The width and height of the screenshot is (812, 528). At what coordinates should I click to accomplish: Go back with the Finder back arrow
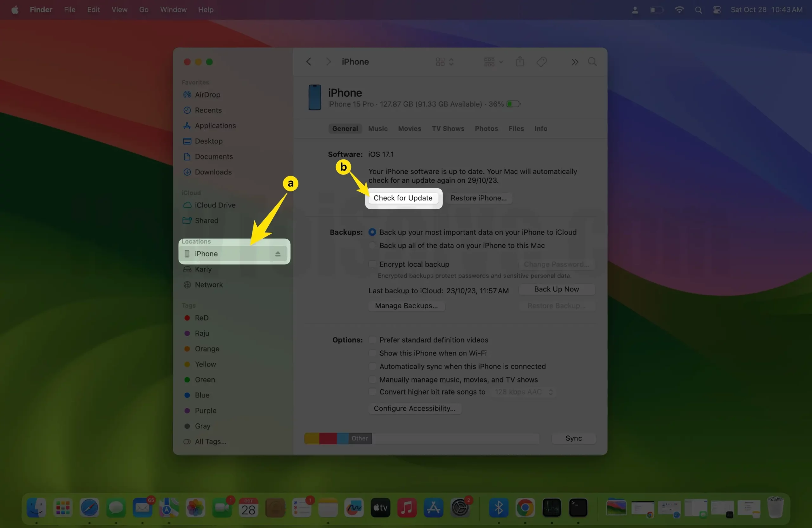tap(308, 62)
